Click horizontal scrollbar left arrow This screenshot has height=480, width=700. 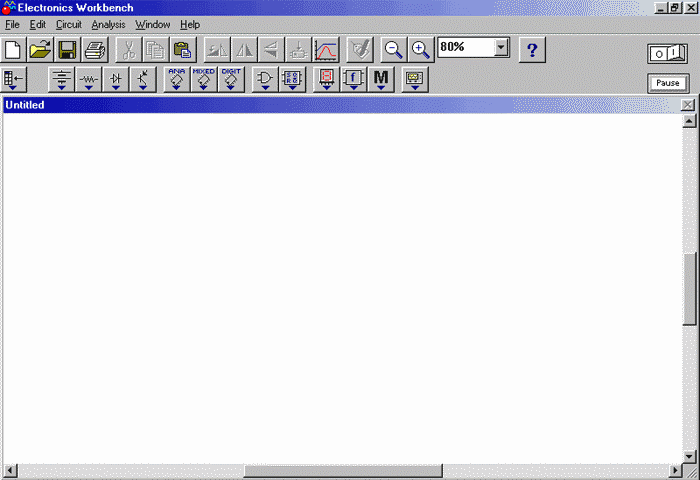click(11, 471)
